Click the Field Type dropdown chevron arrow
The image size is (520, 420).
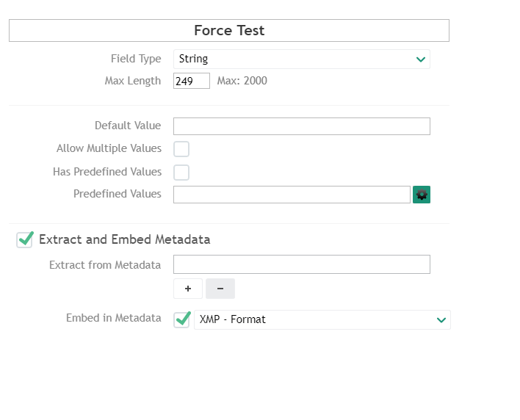tap(421, 59)
